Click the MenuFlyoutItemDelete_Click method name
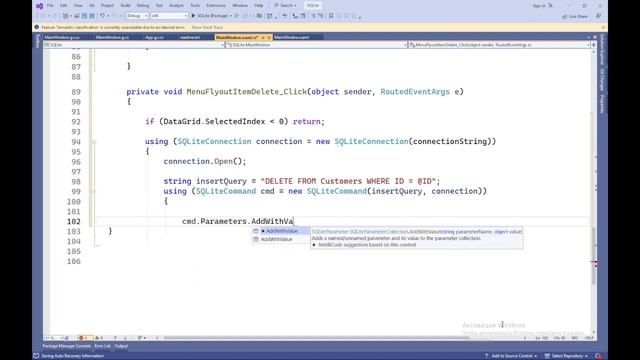This screenshot has width=640, height=360. point(247,92)
